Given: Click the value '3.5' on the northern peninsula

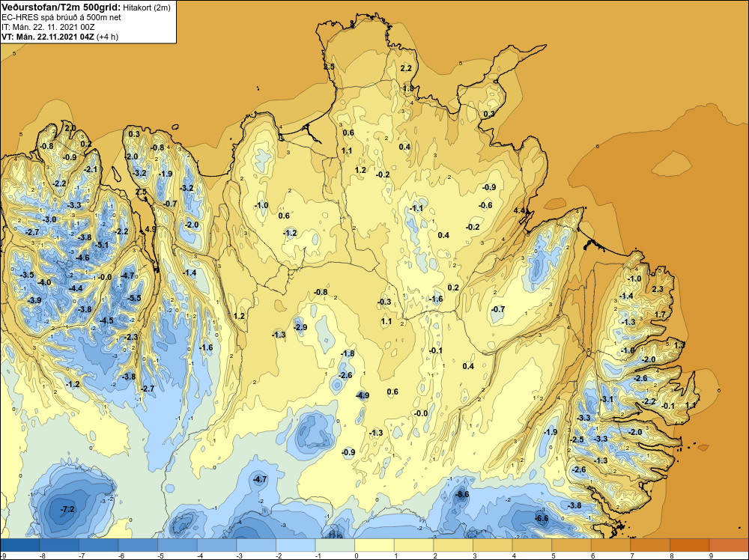Looking at the screenshot, I should [x=329, y=67].
